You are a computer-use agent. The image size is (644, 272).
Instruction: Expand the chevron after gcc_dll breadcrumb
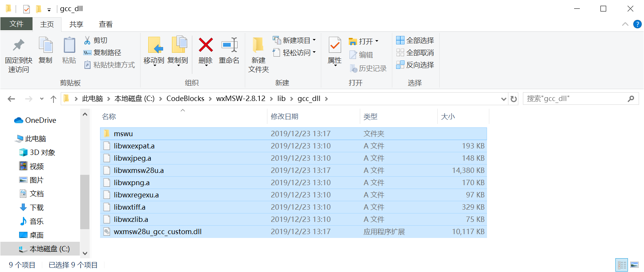(x=326, y=99)
